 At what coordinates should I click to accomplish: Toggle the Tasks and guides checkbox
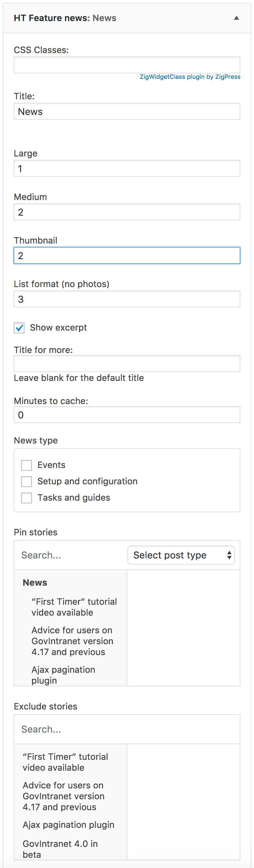(26, 498)
